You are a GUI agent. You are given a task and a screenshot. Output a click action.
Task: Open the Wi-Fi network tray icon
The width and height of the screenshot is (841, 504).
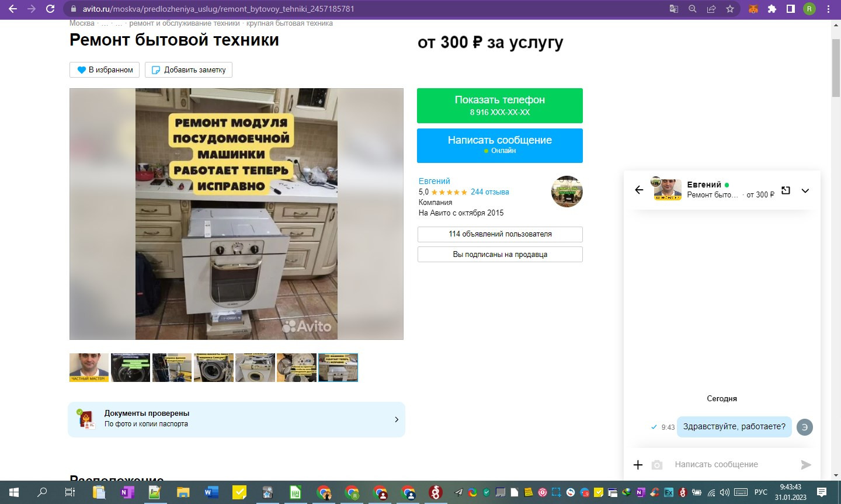[711, 492]
